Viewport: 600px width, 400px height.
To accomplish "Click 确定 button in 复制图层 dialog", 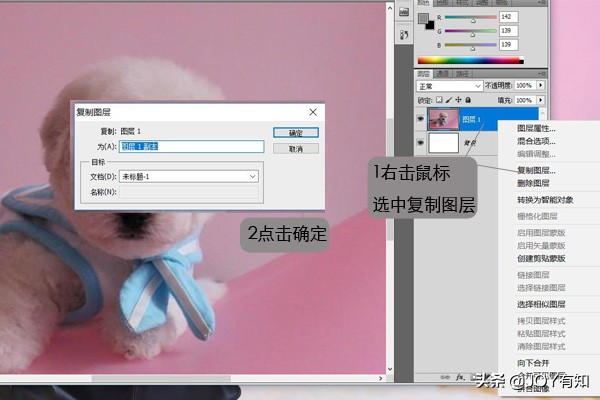I will pyautogui.click(x=296, y=133).
